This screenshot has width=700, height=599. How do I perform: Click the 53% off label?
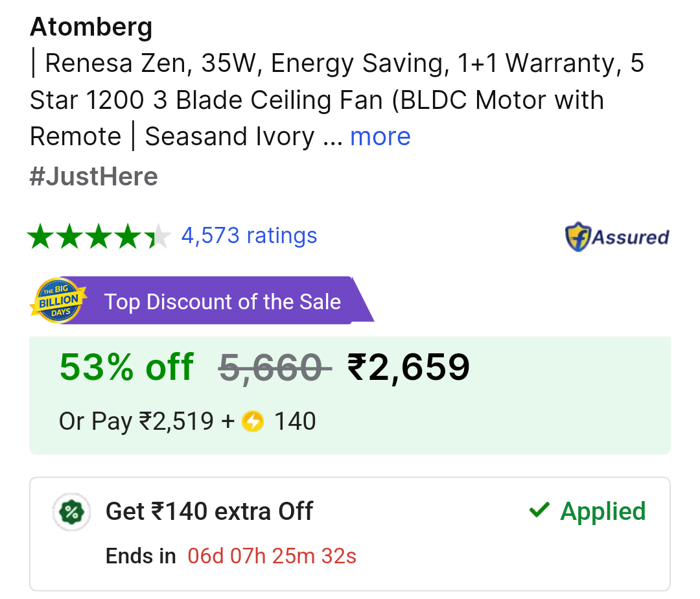click(126, 367)
